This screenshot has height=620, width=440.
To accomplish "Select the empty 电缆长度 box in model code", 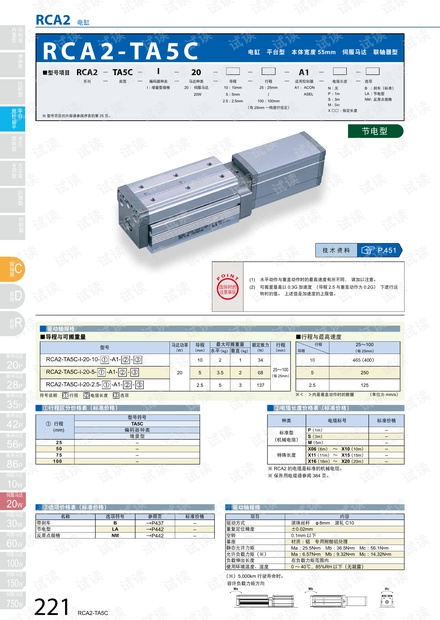I will (340, 71).
